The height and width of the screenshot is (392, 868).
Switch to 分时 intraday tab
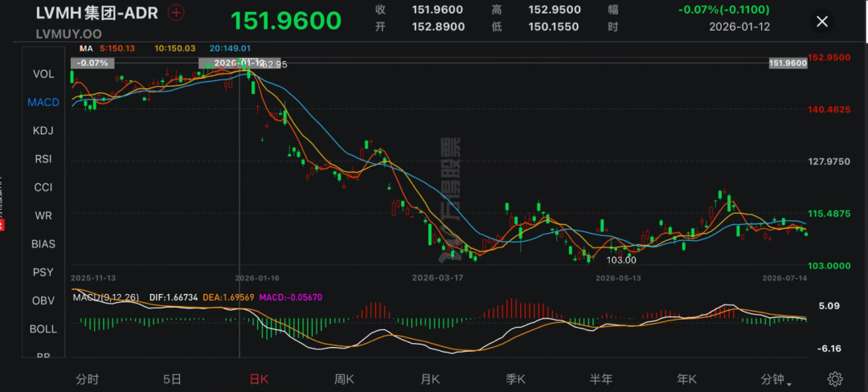pyautogui.click(x=88, y=379)
